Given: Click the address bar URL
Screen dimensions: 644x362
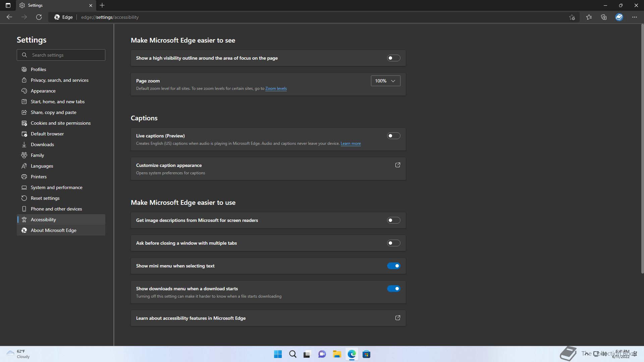Looking at the screenshot, I should [x=110, y=17].
